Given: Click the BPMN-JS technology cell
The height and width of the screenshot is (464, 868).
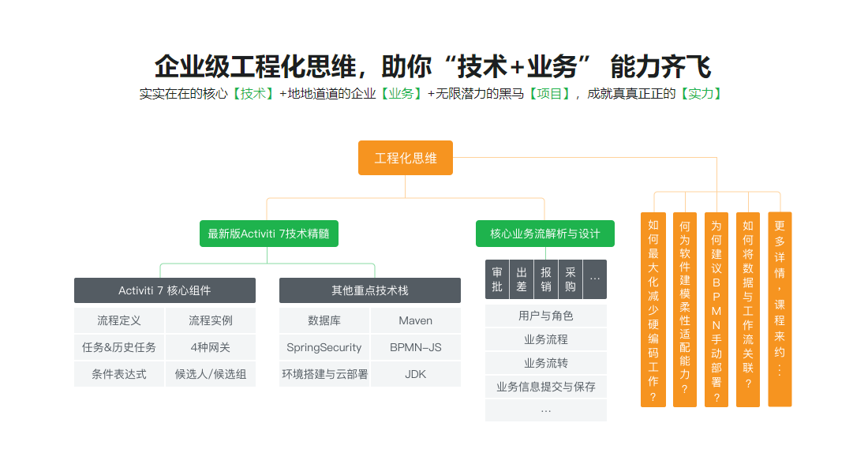Looking at the screenshot, I should [415, 347].
